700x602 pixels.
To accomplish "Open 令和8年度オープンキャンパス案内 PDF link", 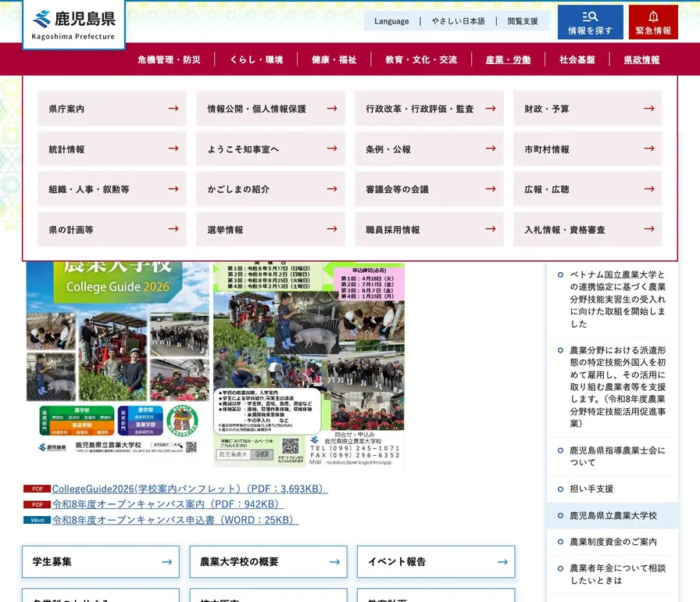I will pos(167,504).
